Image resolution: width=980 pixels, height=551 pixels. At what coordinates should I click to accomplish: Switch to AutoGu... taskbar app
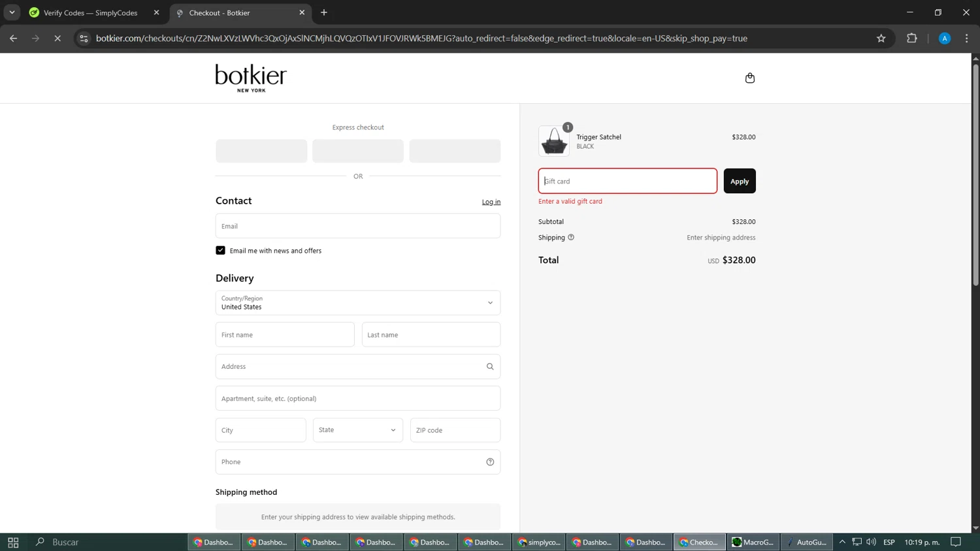(x=807, y=542)
